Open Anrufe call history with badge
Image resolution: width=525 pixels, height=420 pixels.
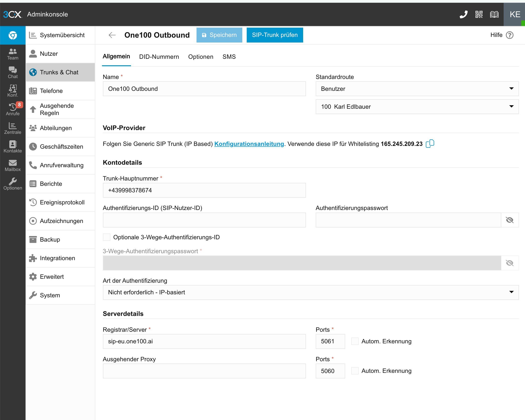(13, 110)
